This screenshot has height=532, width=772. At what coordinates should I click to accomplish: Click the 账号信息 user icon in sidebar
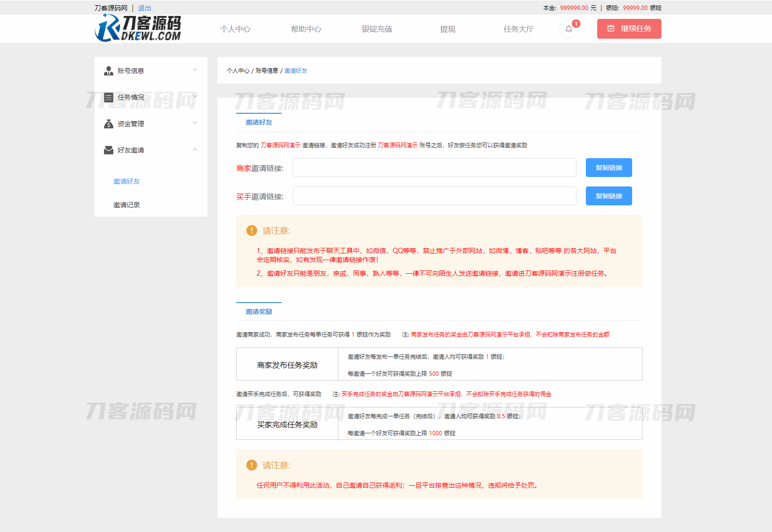[x=108, y=71]
